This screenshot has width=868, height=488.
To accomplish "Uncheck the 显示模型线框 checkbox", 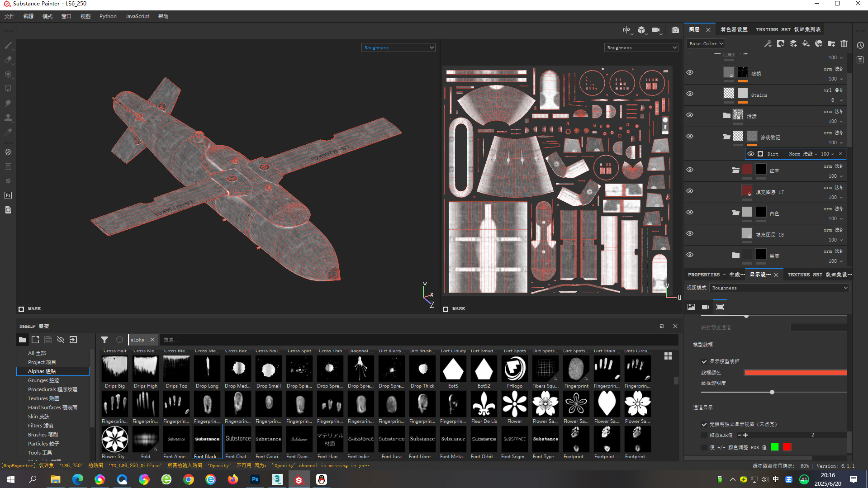I will pyautogui.click(x=704, y=361).
